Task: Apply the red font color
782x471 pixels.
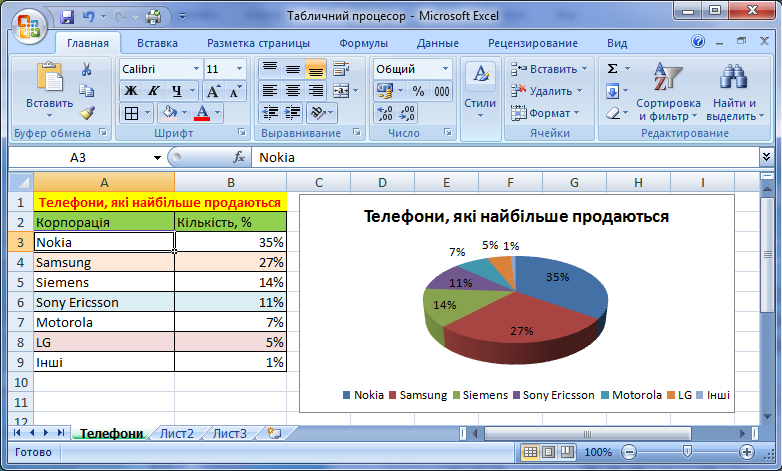Action: tap(202, 113)
